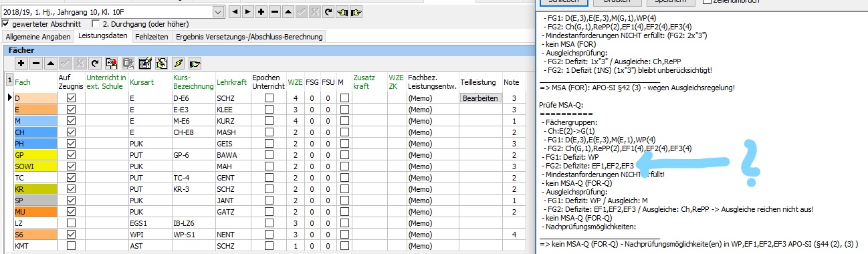Click Fächer toolbar pointing hand icon

tap(195, 63)
